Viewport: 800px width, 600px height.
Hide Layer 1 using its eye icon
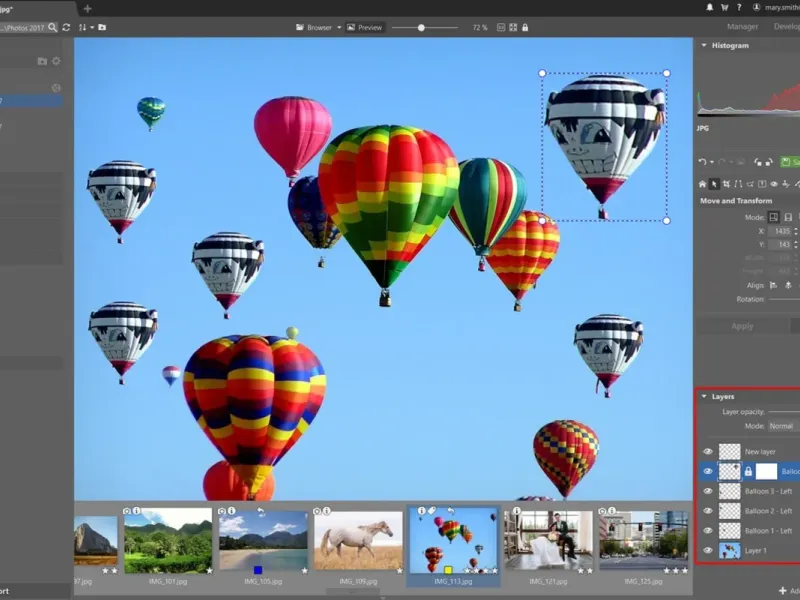point(708,550)
